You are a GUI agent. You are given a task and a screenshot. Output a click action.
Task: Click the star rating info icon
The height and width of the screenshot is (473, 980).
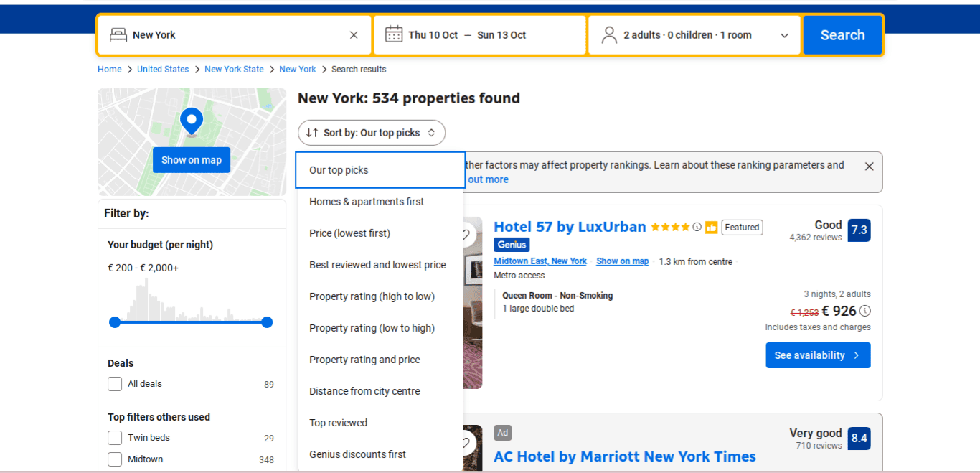click(x=697, y=227)
